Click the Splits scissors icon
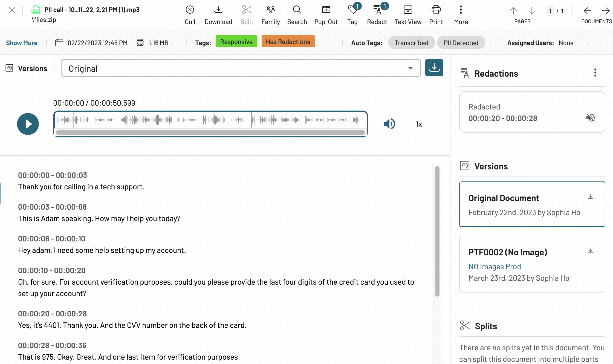 point(465,326)
